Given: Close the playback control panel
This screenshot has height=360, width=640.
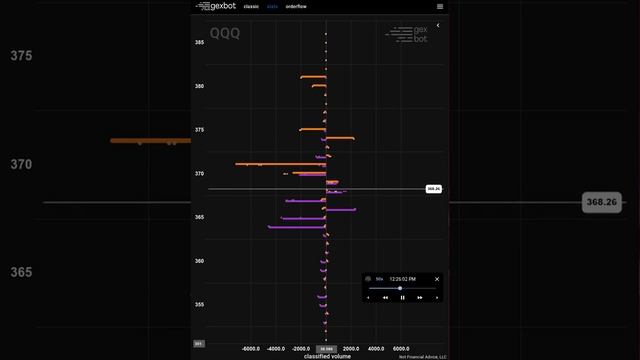Looking at the screenshot, I should click(437, 279).
